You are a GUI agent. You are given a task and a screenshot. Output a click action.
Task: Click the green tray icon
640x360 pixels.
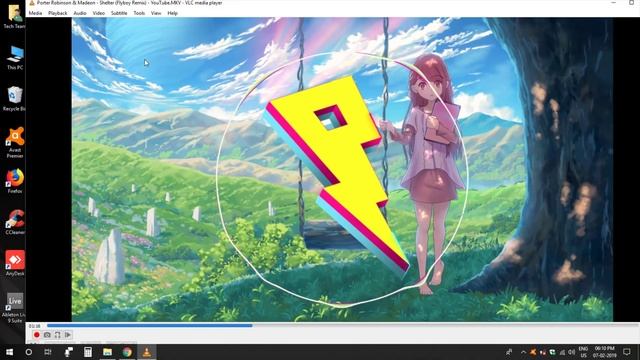[x=552, y=352]
